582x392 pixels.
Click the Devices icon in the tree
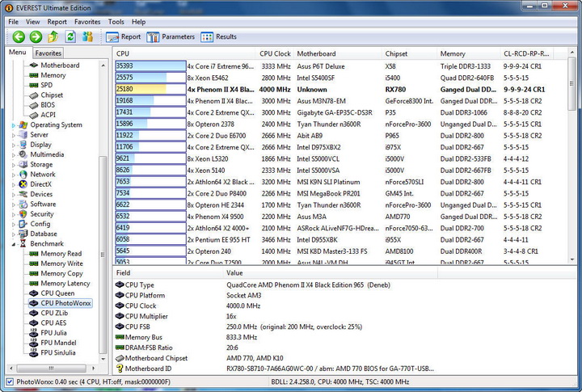[23, 194]
